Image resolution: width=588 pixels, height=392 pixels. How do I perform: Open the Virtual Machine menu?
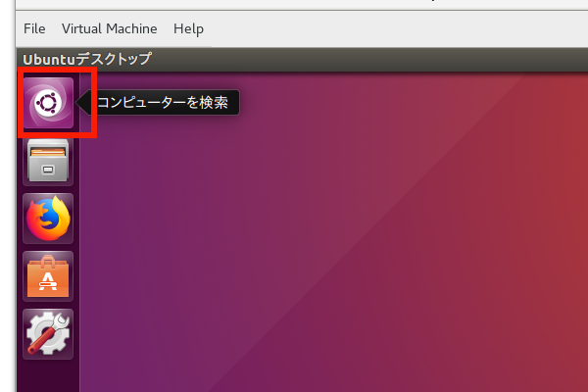tap(109, 28)
